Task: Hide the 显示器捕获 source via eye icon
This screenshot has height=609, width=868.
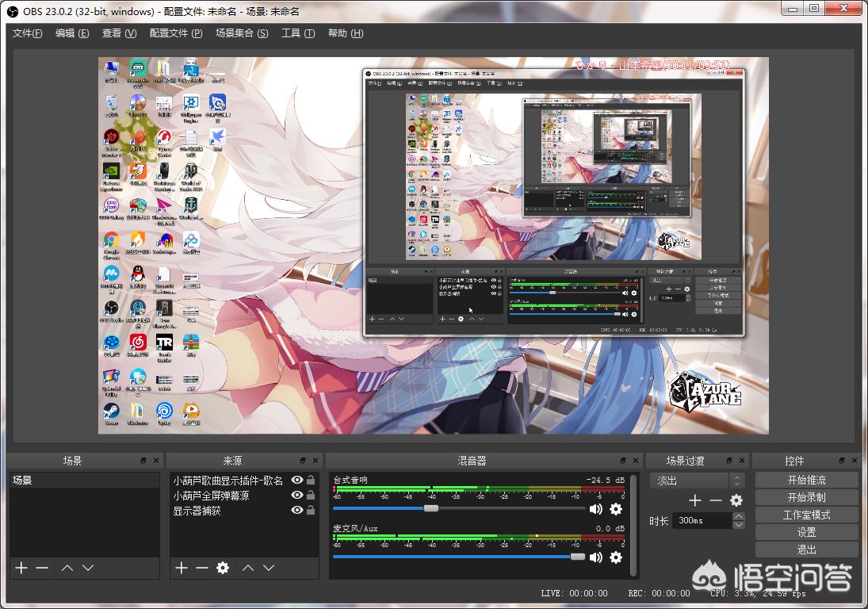Action: coord(297,511)
